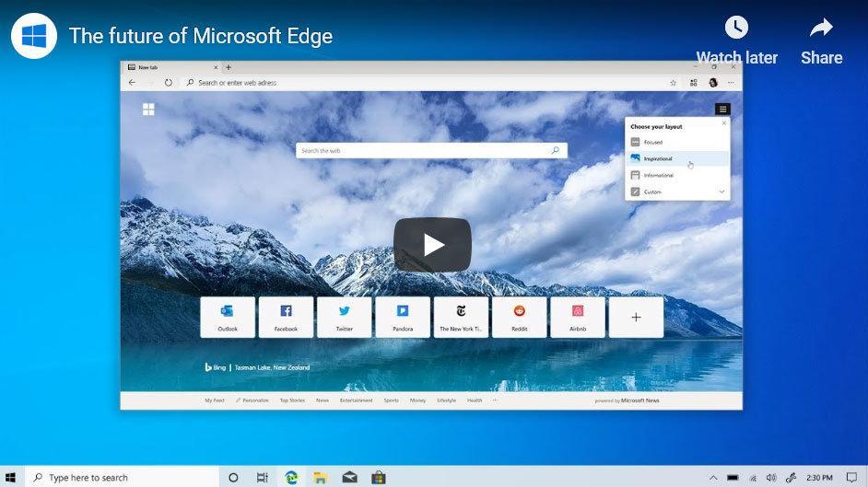
Task: Click the Bing logo link
Action: (216, 367)
